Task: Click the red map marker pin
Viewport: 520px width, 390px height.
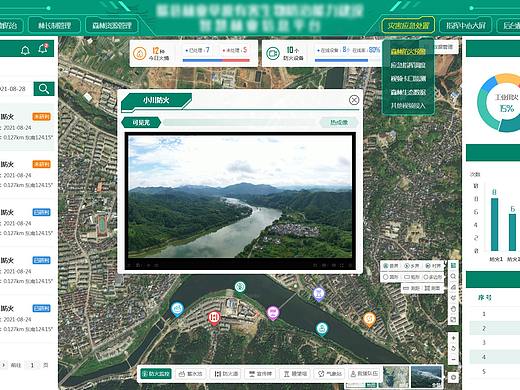Action: [214, 318]
